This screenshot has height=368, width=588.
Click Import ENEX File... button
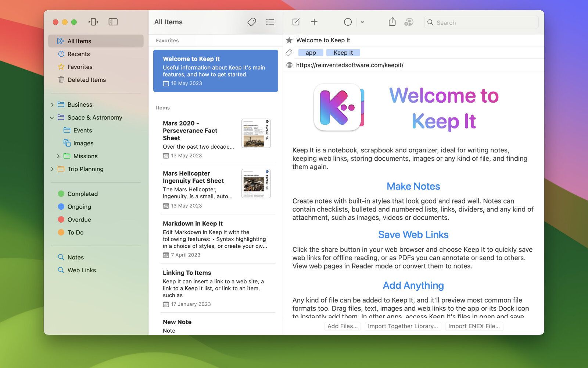[x=474, y=326]
